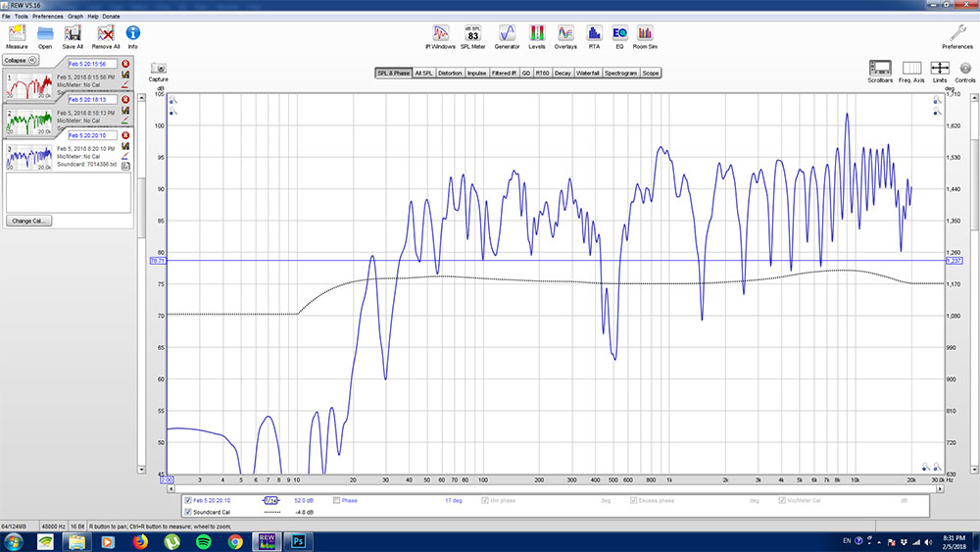The height and width of the screenshot is (552, 980).
Task: Open the Overlays window
Action: (x=565, y=37)
